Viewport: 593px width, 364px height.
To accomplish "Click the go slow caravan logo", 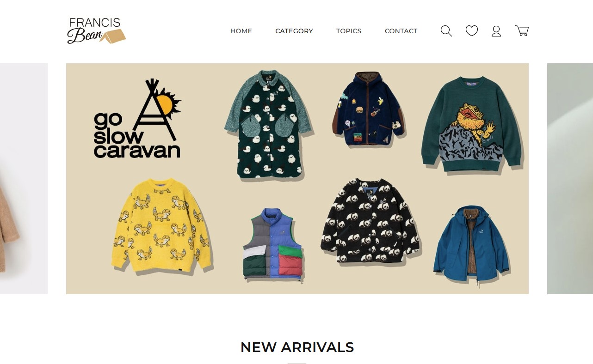I will coord(137,119).
